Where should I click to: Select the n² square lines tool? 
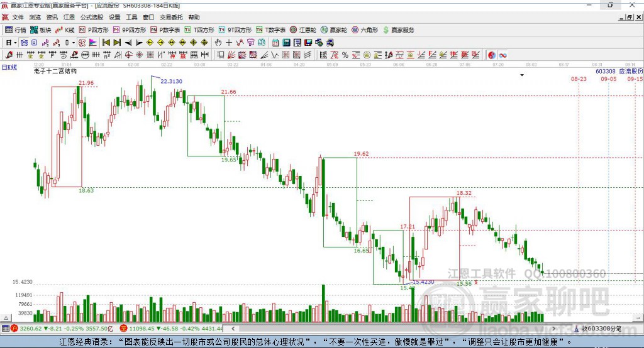pos(107,55)
